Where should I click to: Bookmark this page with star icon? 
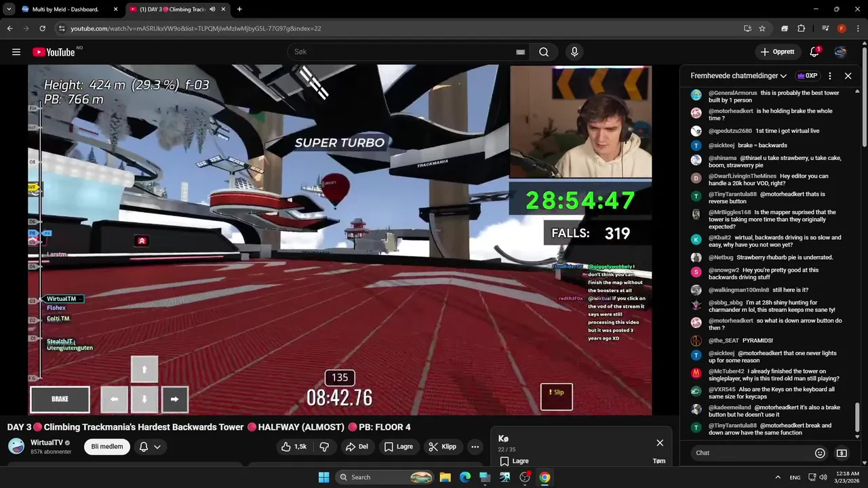tap(762, 28)
